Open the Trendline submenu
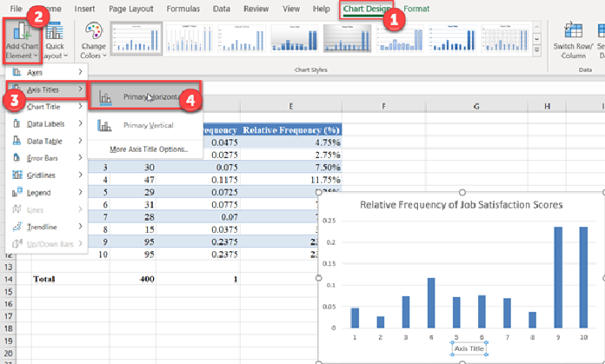 [x=47, y=227]
